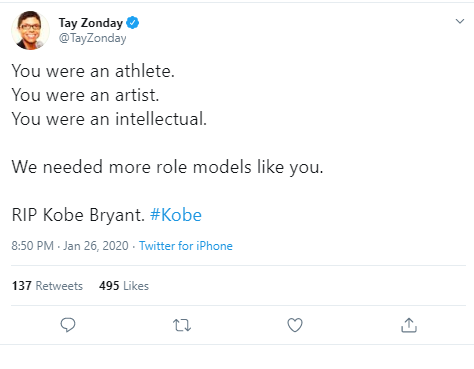Visit the @TayZonday handle link
Viewport: 474px width, 369px height.
pyautogui.click(x=92, y=38)
